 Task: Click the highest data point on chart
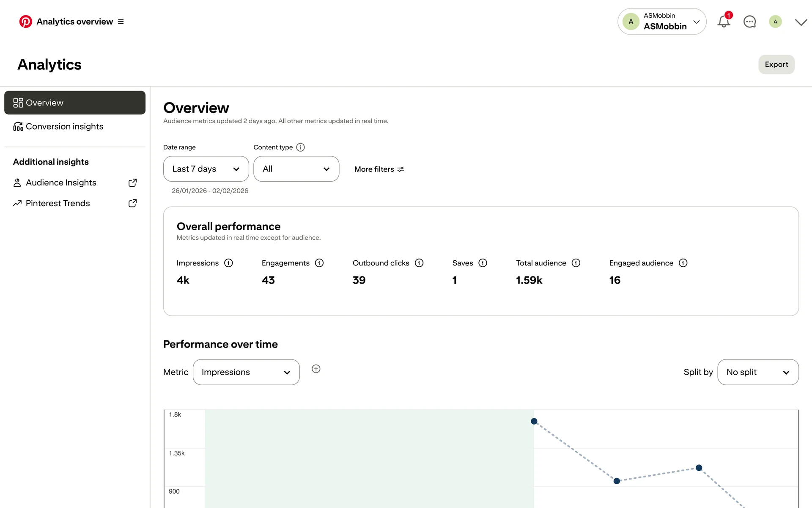coord(534,421)
